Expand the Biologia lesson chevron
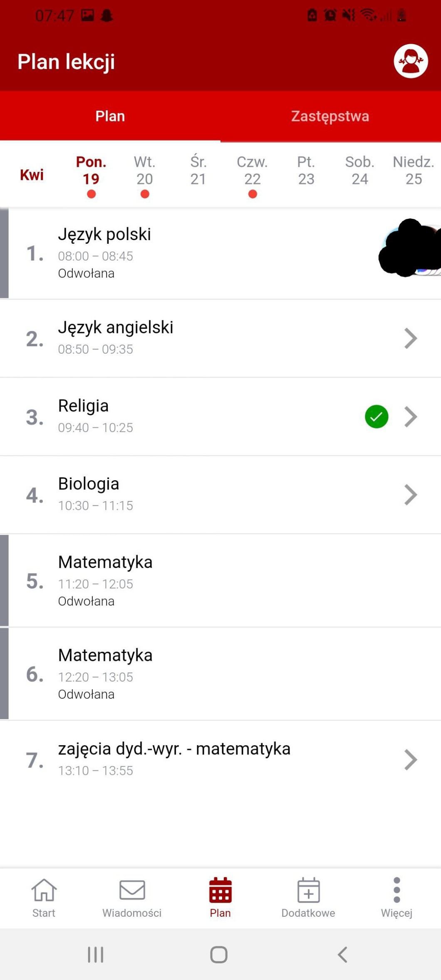This screenshot has height=980, width=441. [410, 495]
